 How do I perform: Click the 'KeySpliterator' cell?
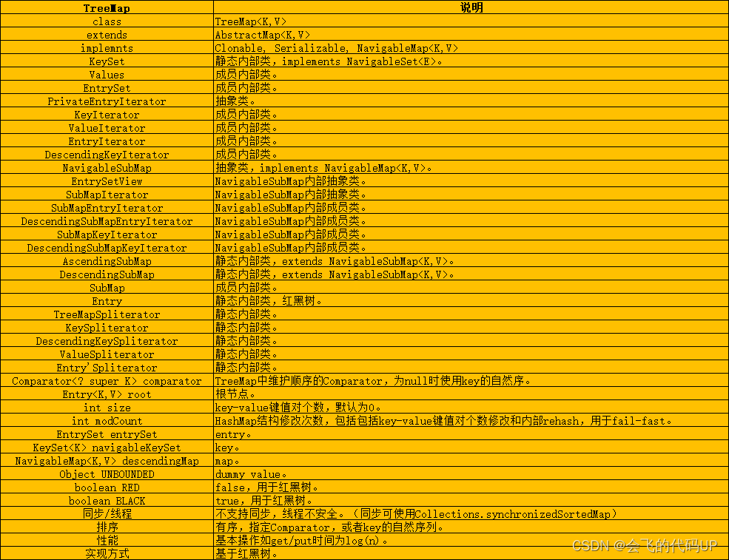tap(107, 328)
